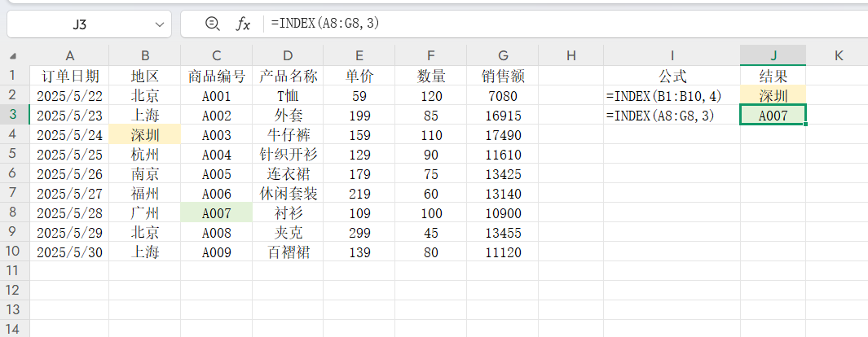Click the yellow highlighted cell 深圳 in column B

click(x=144, y=134)
